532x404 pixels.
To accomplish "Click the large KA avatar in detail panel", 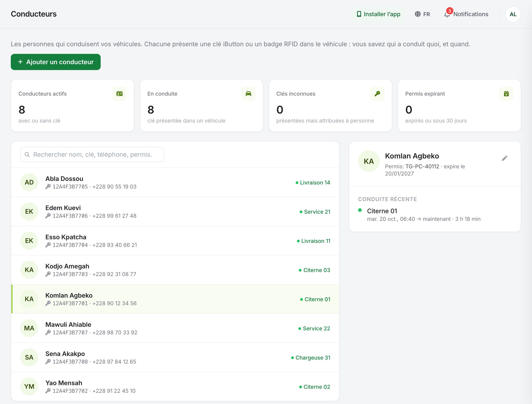I will tap(369, 161).
